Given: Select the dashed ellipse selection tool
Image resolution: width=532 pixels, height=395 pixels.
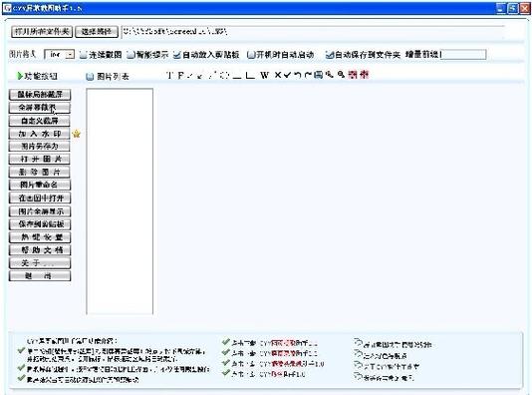Looking at the screenshot, I should [x=224, y=76].
